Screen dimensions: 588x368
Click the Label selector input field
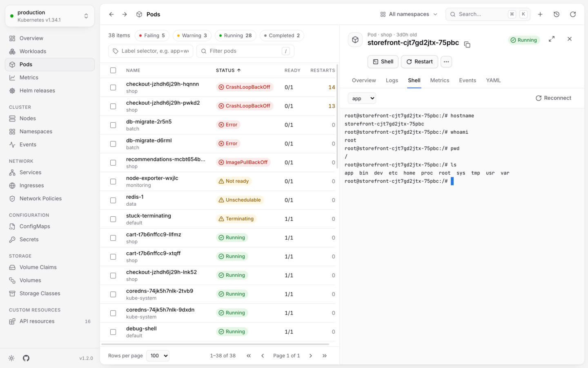click(x=151, y=51)
